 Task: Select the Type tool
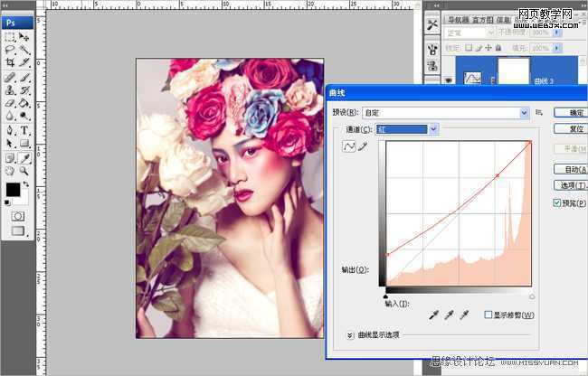[24, 130]
